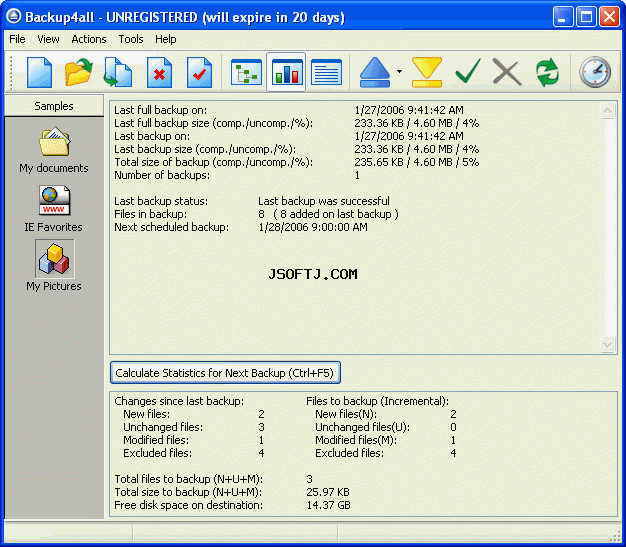626x547 pixels.
Task: Open the File menu
Action: point(17,39)
